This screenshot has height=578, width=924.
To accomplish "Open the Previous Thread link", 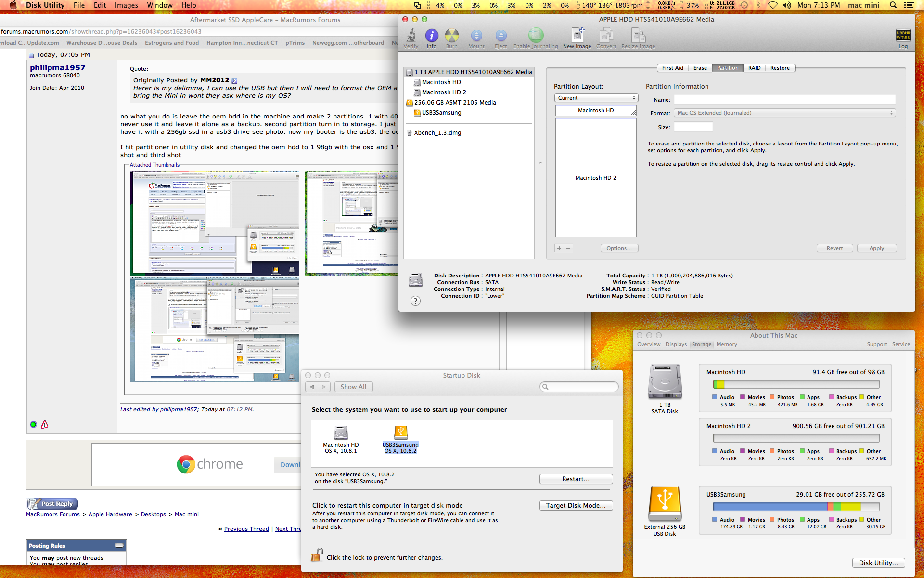I will click(x=246, y=529).
